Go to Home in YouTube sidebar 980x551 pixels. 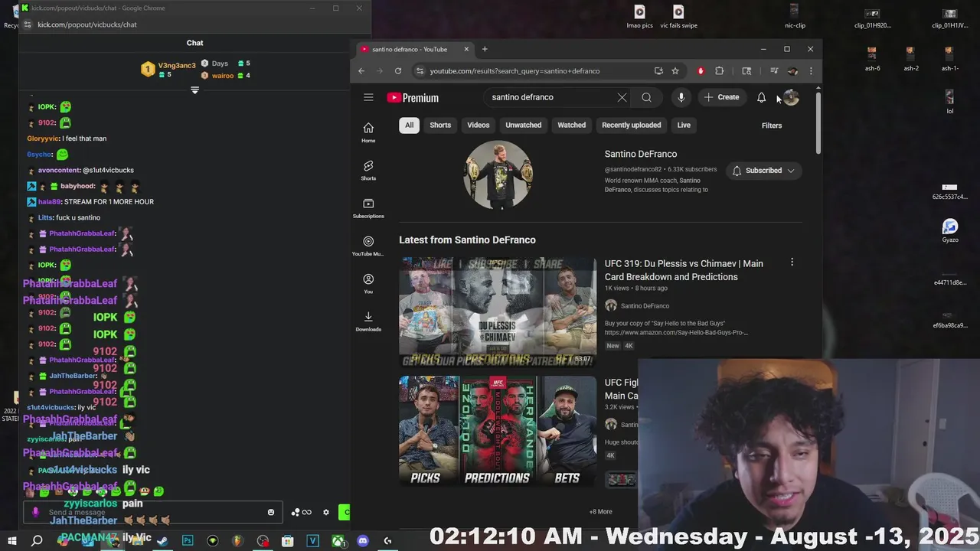[x=368, y=132]
